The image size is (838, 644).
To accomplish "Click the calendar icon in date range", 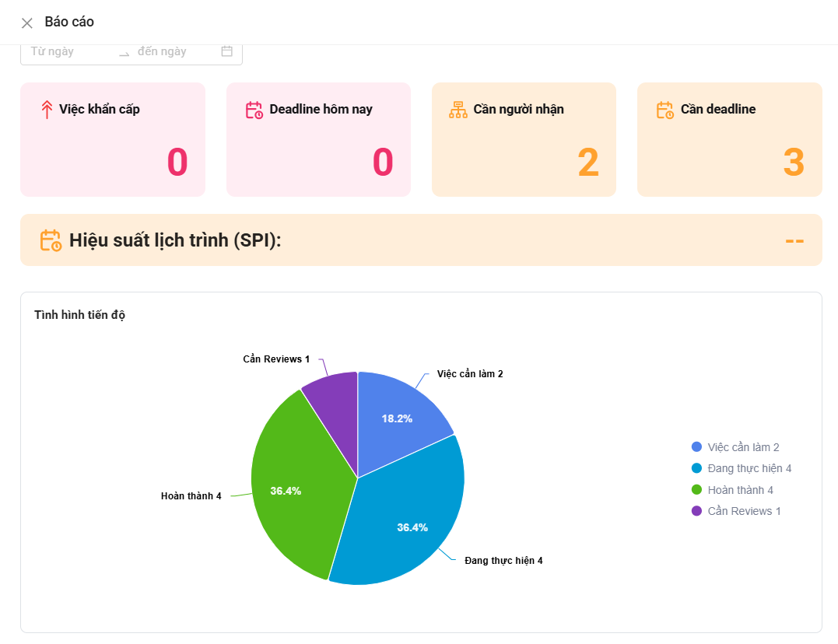I will tap(227, 51).
